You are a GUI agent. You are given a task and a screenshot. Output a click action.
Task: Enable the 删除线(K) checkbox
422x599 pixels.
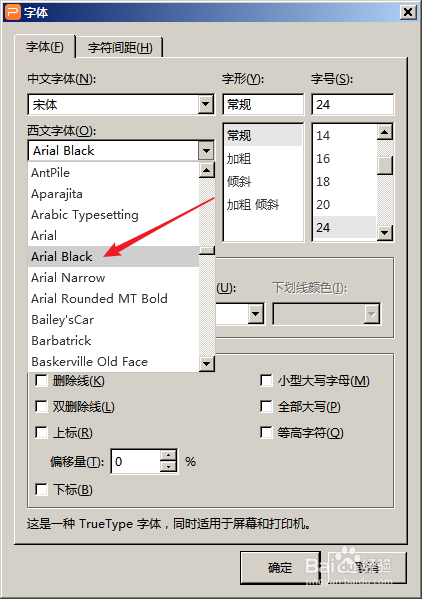41,381
